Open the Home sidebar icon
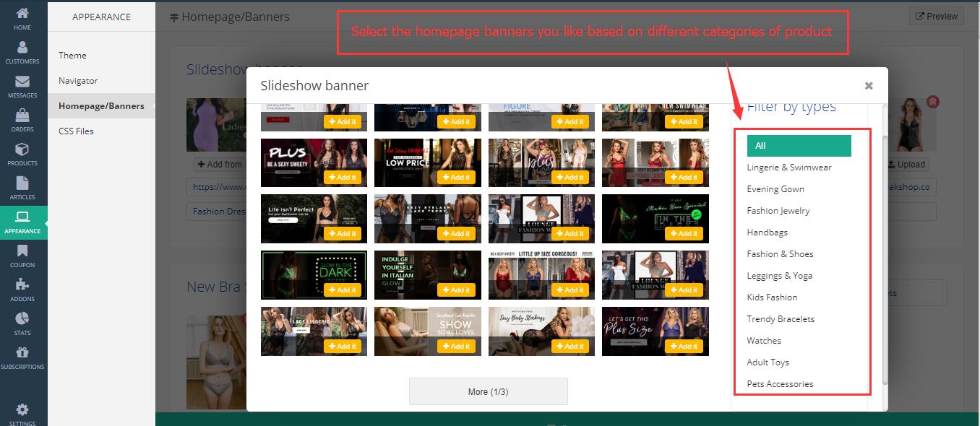Image resolution: width=980 pixels, height=426 pixels. coord(22,18)
